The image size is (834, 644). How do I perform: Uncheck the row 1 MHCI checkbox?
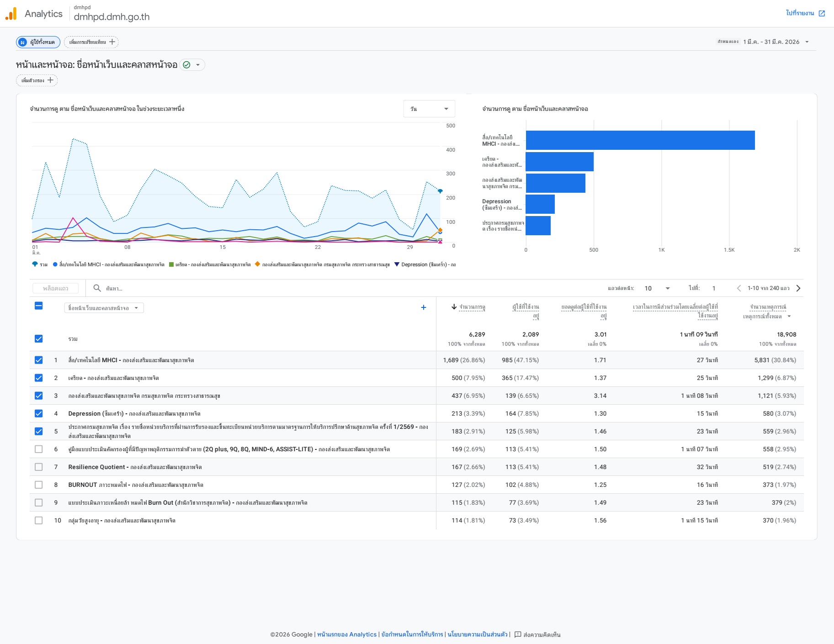point(39,360)
